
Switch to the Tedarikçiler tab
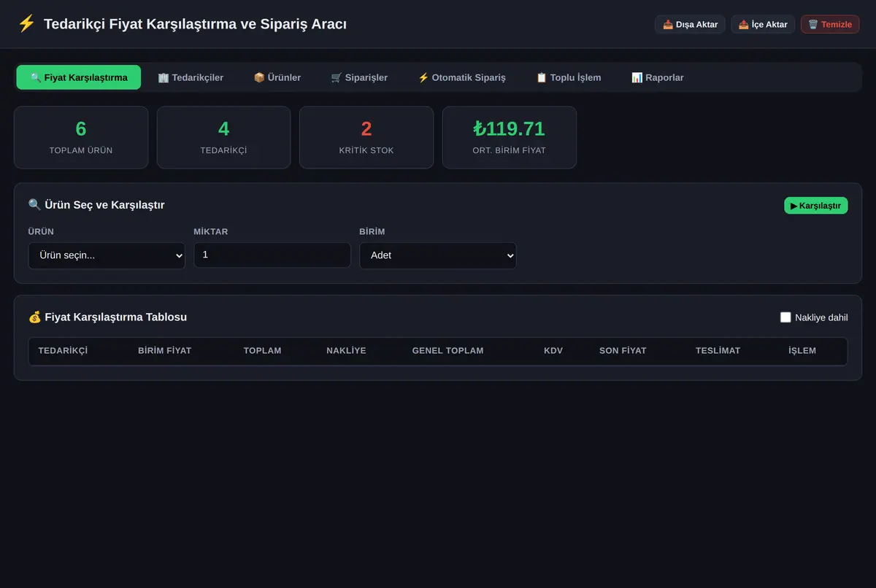coord(191,77)
